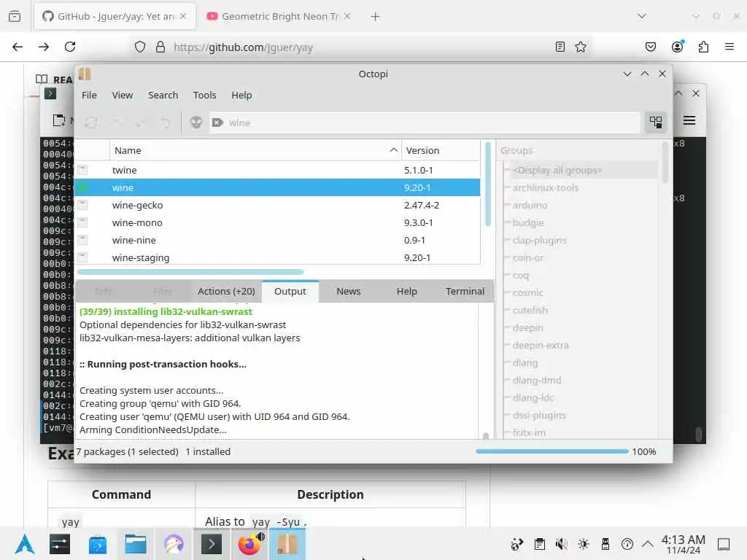Reload the GitHub page

tap(70, 47)
